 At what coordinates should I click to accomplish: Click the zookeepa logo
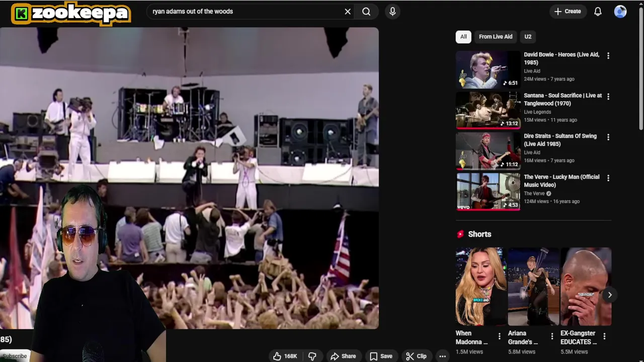(x=71, y=13)
